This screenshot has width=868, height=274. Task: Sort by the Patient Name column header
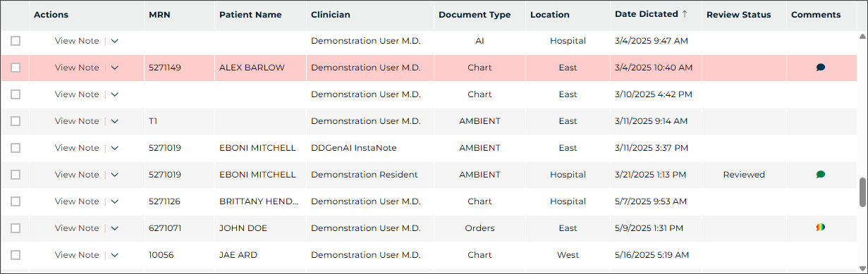pos(250,15)
